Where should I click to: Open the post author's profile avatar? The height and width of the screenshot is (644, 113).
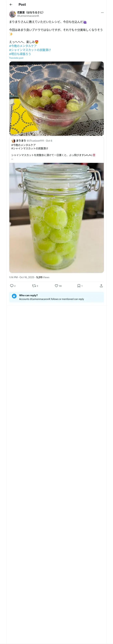tap(13, 14)
